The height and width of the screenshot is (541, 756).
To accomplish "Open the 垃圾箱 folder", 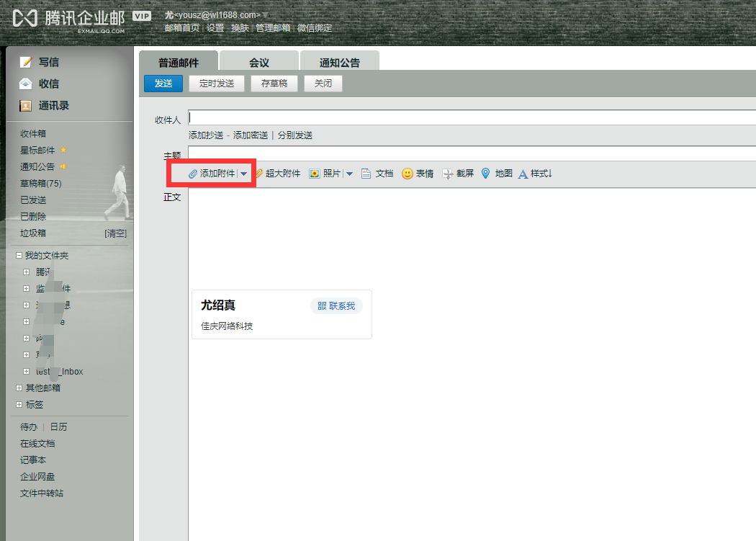I will 33,233.
